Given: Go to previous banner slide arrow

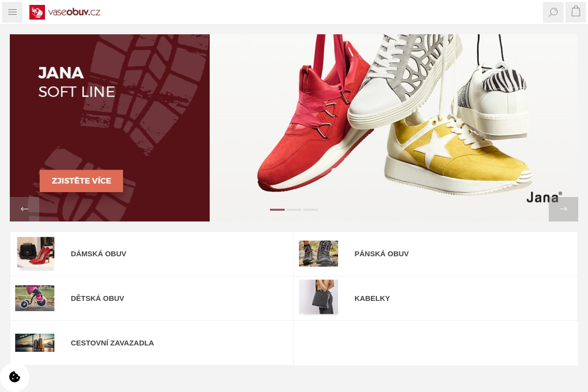Looking at the screenshot, I should click(24, 209).
